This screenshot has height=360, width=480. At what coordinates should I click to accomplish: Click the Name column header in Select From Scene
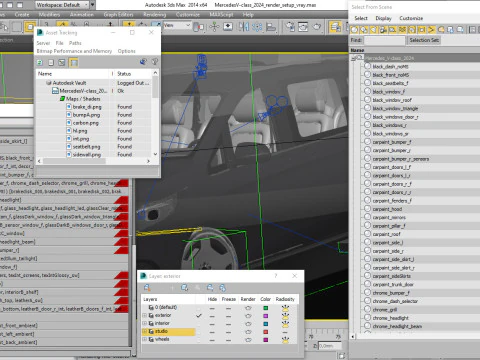pyautogui.click(x=414, y=50)
